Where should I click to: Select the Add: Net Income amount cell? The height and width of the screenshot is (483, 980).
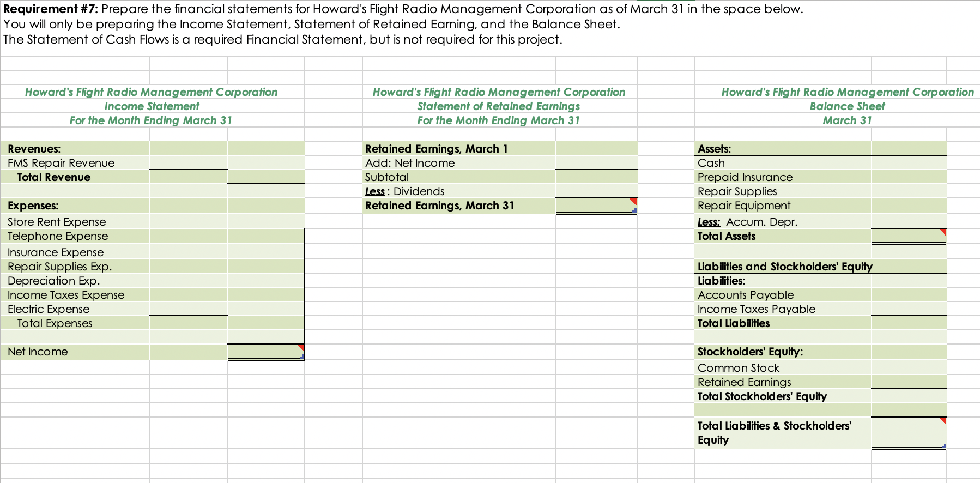click(596, 163)
